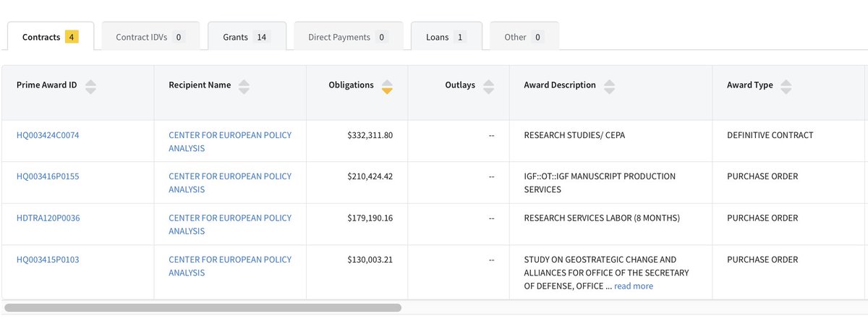Screen dimensions: 868x324
Task: Sort by Award Type icon
Action: point(786,87)
